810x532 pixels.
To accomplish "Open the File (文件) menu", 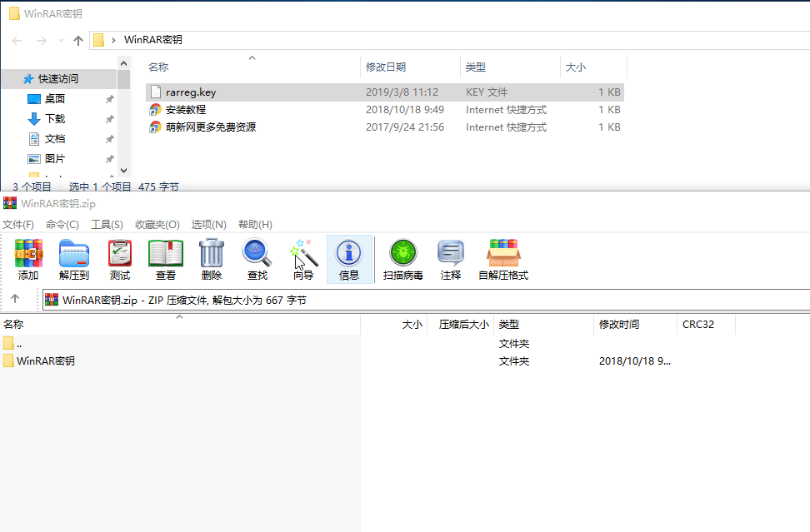I will pyautogui.click(x=18, y=225).
